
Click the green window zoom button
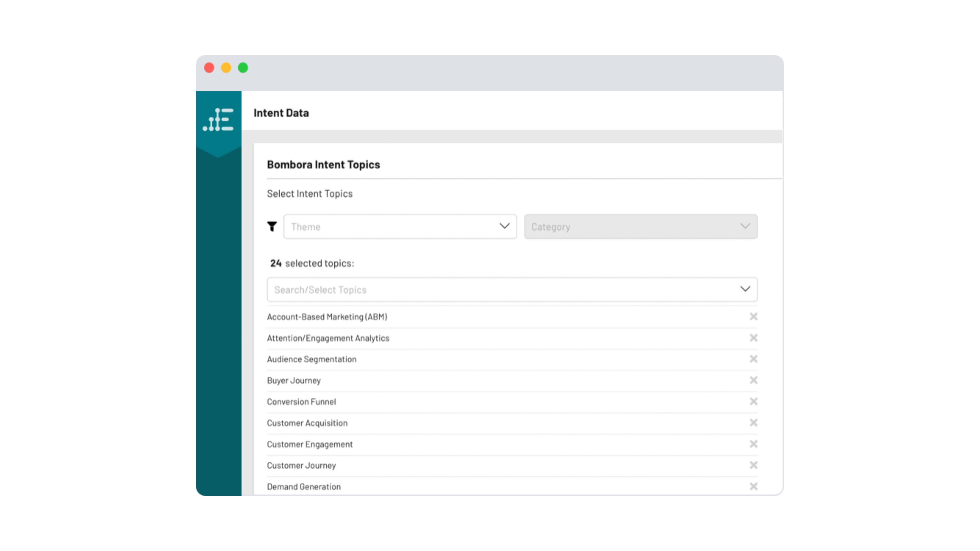click(x=243, y=68)
